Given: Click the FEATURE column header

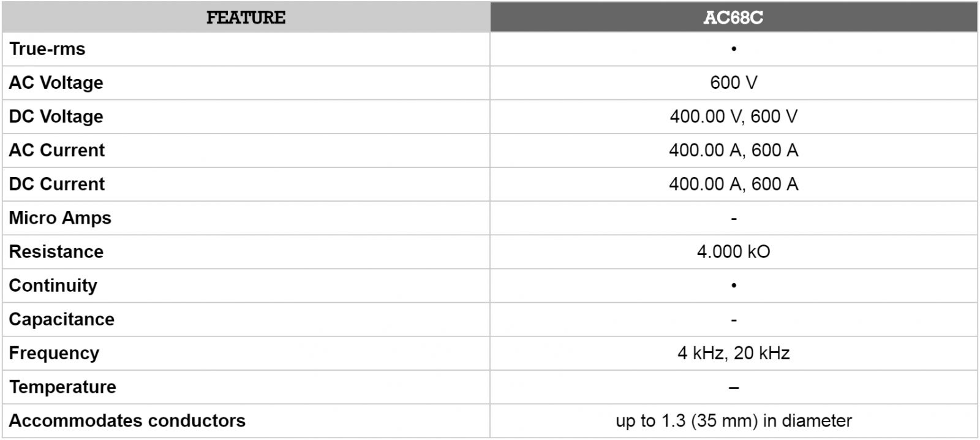Looking at the screenshot, I should tap(246, 17).
